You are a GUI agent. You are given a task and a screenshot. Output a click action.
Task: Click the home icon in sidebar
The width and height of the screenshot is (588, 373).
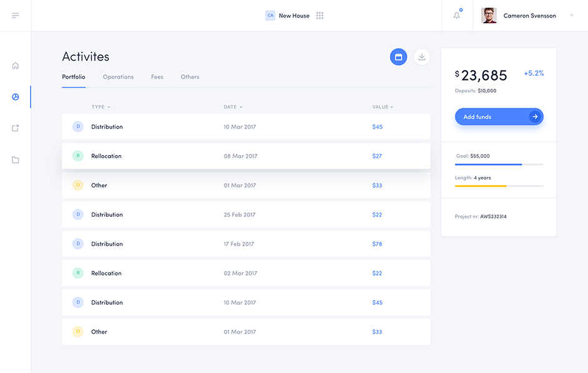[16, 66]
